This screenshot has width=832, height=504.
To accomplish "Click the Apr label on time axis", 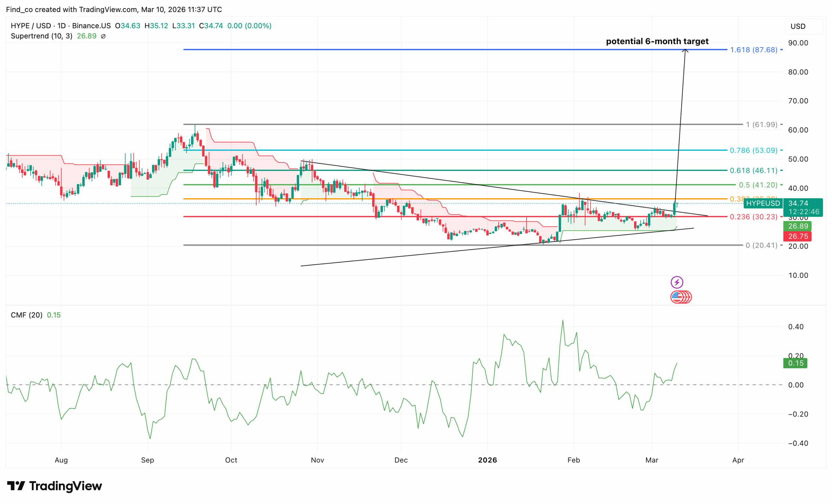I will click(x=738, y=460).
